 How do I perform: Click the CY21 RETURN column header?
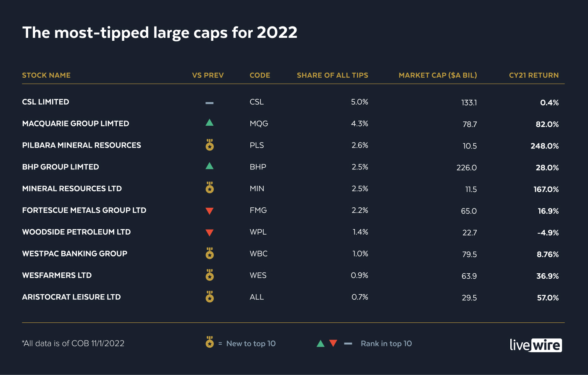(533, 75)
